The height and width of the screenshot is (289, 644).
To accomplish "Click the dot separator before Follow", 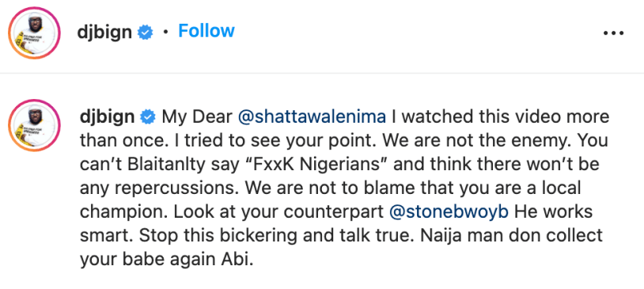I will (x=165, y=32).
